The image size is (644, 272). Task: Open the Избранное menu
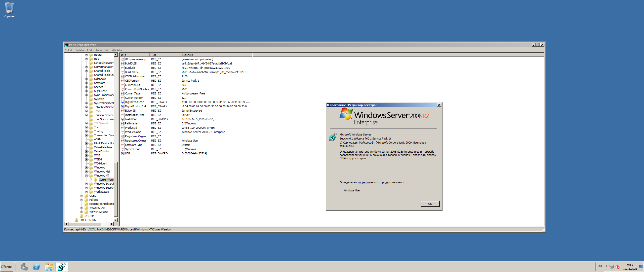pos(102,50)
